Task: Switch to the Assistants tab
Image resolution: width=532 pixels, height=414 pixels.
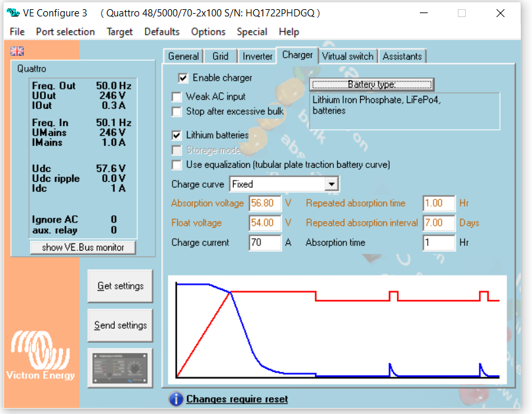Action: (x=402, y=56)
